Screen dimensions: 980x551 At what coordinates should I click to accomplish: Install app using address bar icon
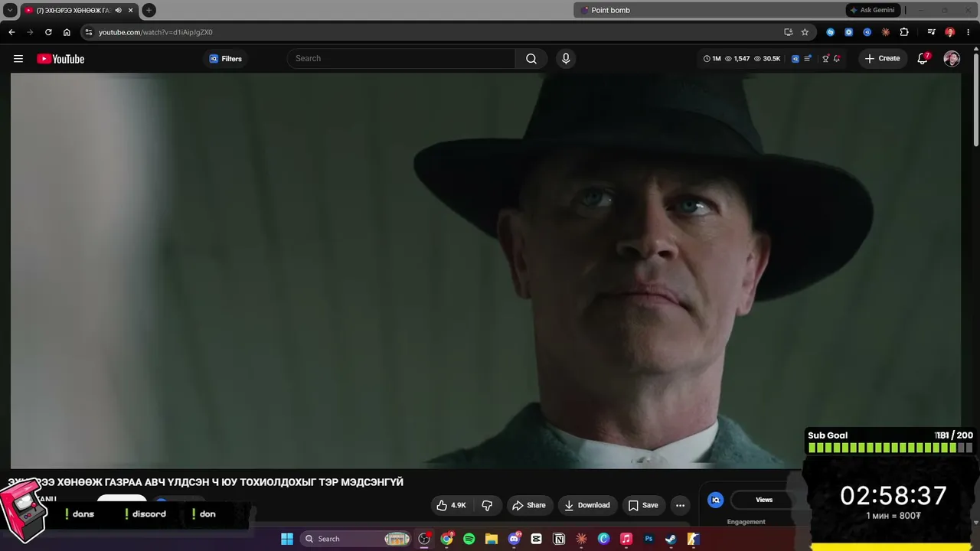point(789,32)
